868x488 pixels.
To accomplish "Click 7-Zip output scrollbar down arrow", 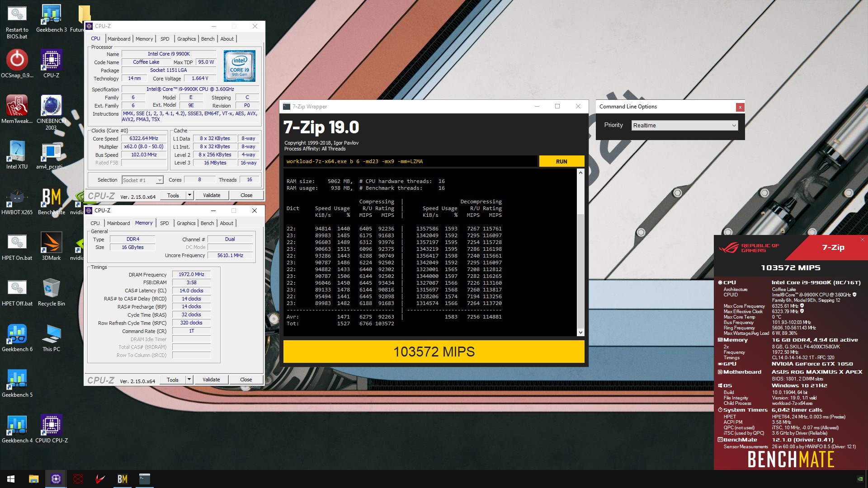I will (580, 333).
